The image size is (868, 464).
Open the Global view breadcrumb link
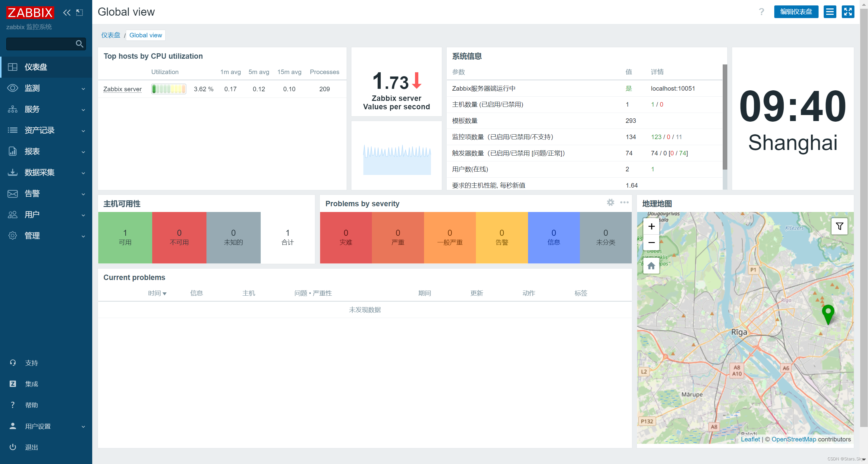click(146, 35)
